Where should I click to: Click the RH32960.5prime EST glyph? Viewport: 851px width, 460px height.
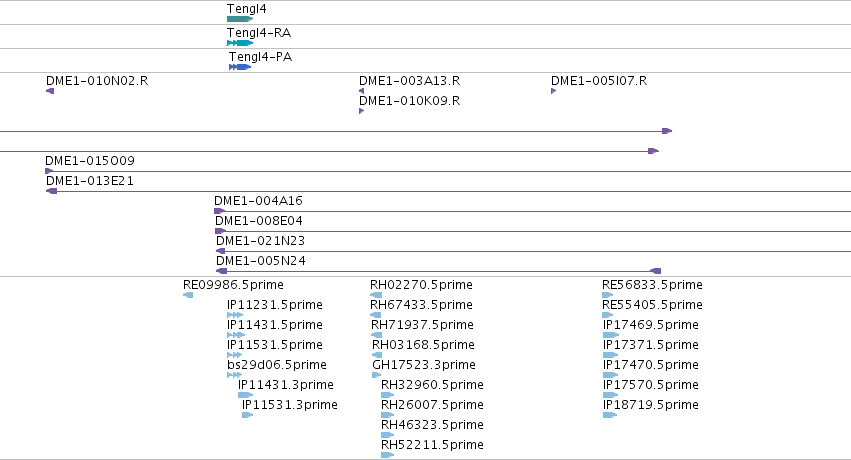coord(388,395)
